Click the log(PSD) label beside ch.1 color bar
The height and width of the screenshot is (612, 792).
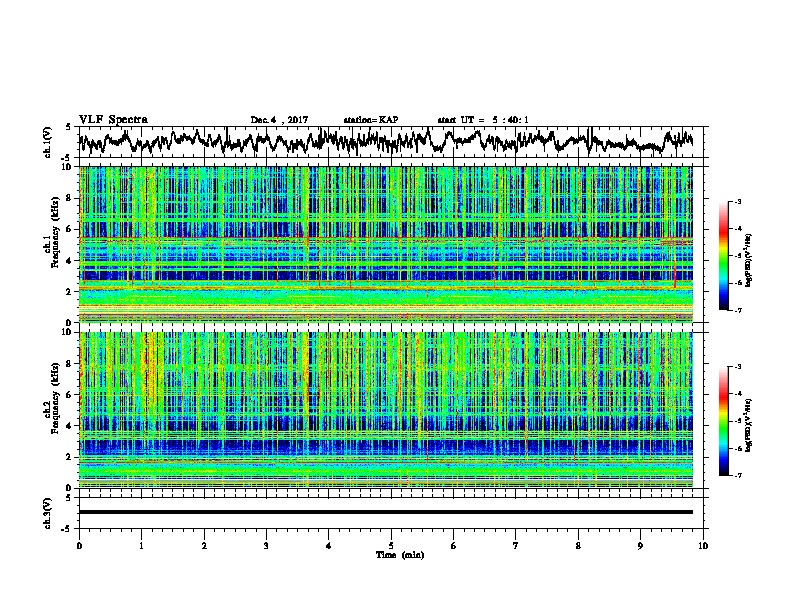coord(748,261)
